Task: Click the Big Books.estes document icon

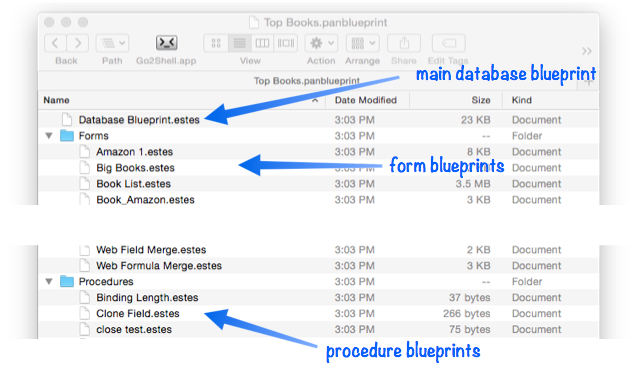Action: (x=84, y=167)
